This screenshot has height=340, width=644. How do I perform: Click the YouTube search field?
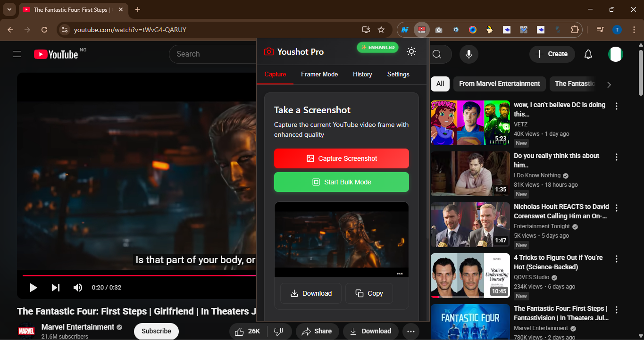point(212,54)
